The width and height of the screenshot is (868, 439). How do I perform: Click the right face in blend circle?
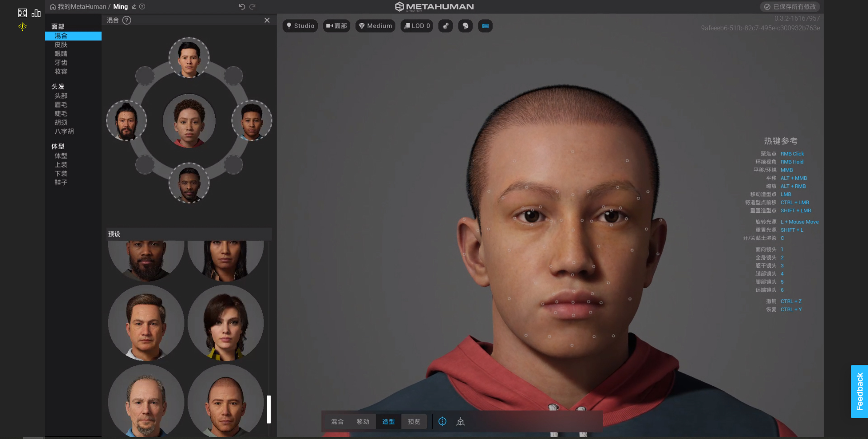pos(252,121)
